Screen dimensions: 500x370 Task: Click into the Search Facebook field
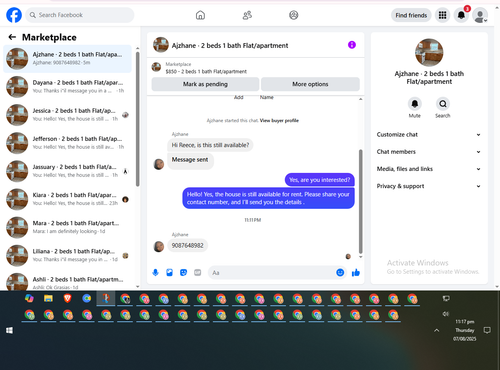(x=80, y=15)
